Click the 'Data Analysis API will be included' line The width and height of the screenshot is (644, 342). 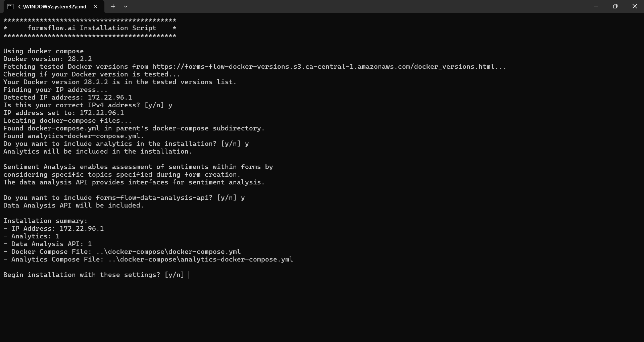click(x=73, y=205)
